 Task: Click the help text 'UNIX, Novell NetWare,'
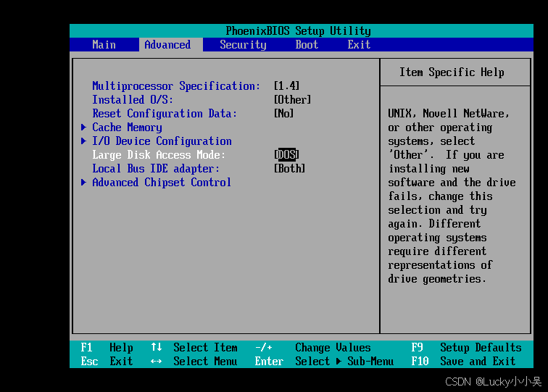pyautogui.click(x=449, y=113)
